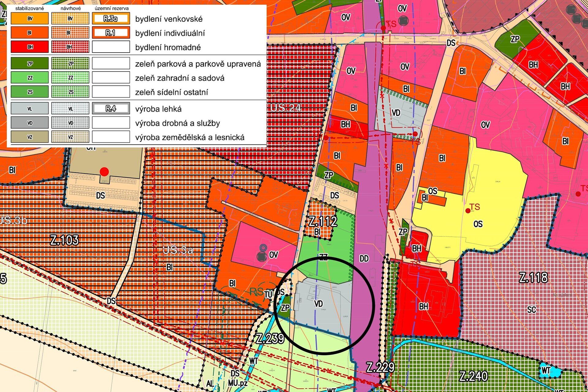
Task: Click the US.24 study area label
Action: point(285,108)
